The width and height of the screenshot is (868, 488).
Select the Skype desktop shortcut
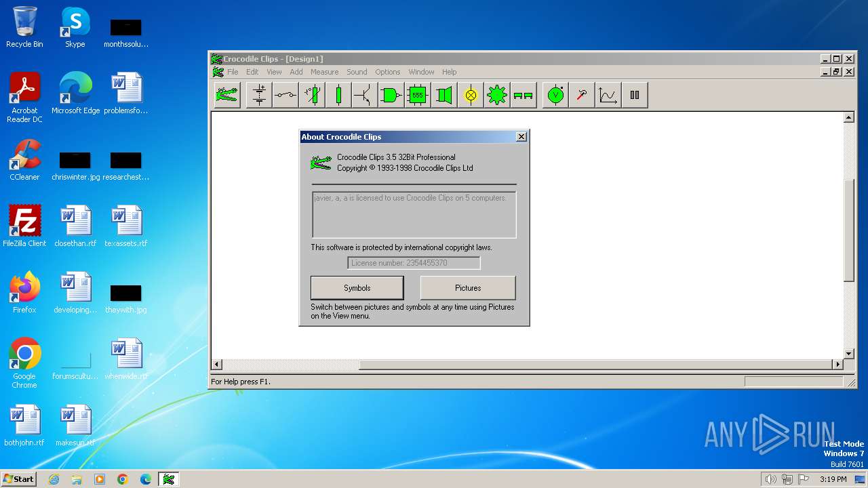[x=75, y=27]
